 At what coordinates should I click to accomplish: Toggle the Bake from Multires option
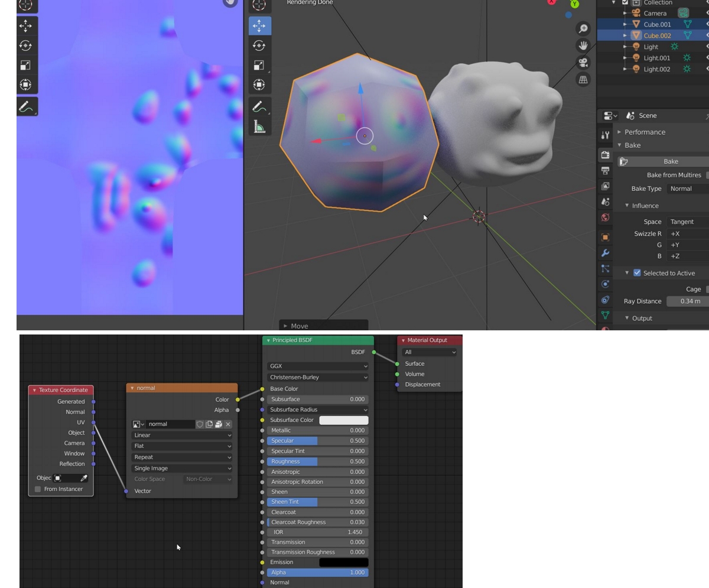(x=705, y=174)
